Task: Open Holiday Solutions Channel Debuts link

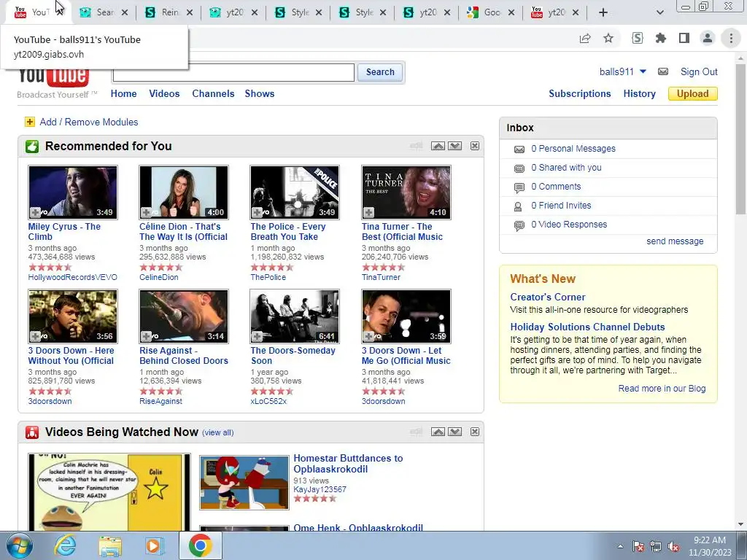Action: click(587, 327)
